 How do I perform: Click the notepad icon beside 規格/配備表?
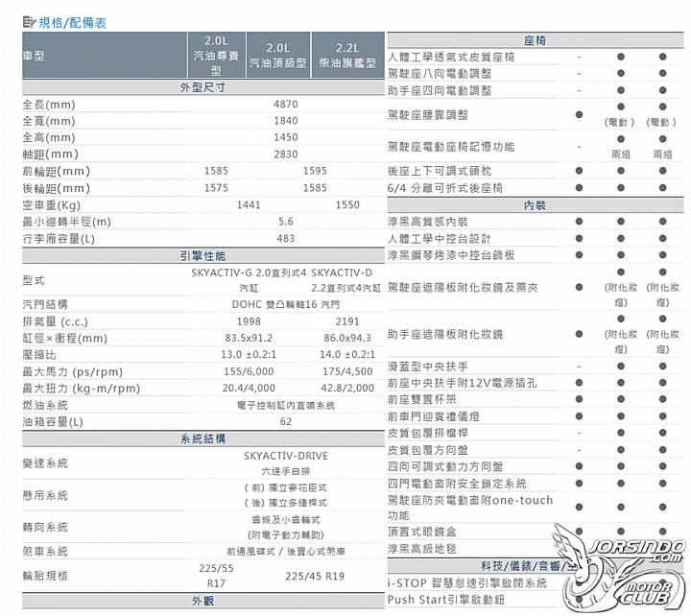pos(29,22)
